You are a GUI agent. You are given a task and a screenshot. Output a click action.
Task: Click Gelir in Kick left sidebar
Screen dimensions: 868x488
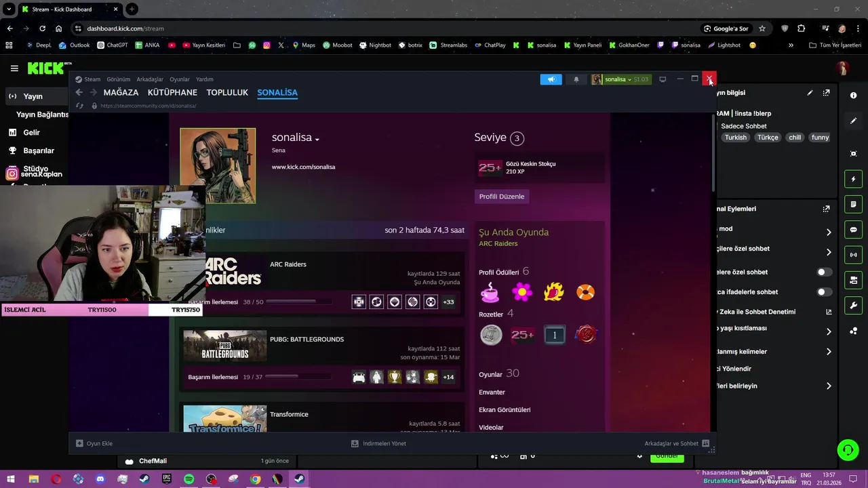tap(31, 133)
